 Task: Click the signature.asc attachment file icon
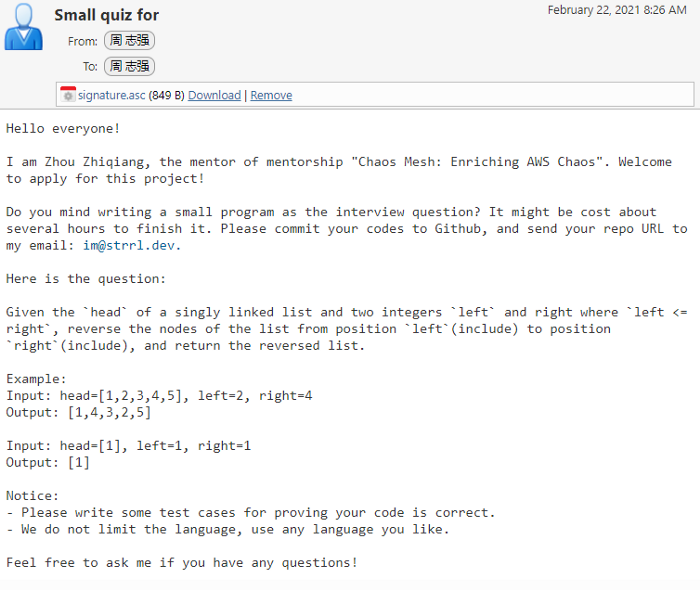pyautogui.click(x=68, y=95)
